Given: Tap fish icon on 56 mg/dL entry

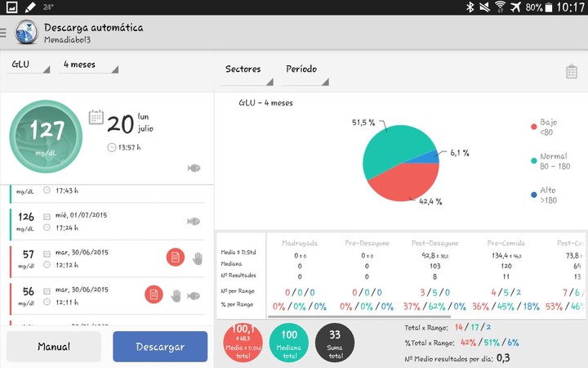Looking at the screenshot, I should 194,295.
